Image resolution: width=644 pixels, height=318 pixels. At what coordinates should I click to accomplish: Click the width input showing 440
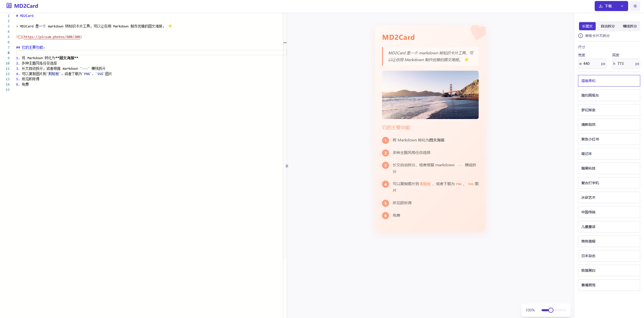tap(592, 64)
